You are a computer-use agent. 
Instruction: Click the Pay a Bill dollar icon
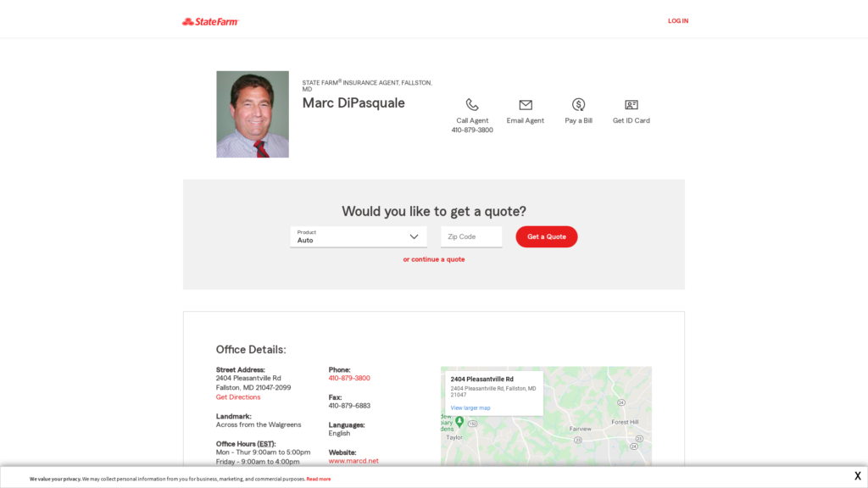pyautogui.click(x=578, y=105)
